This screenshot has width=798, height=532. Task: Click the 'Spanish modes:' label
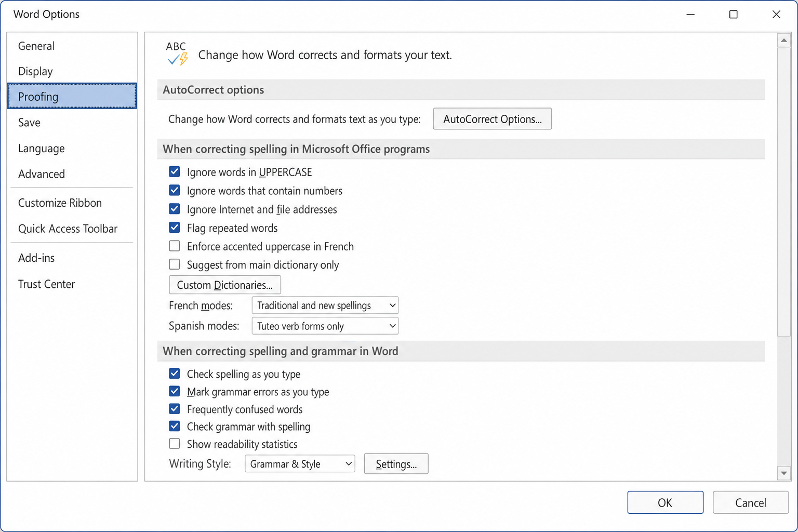(x=204, y=326)
